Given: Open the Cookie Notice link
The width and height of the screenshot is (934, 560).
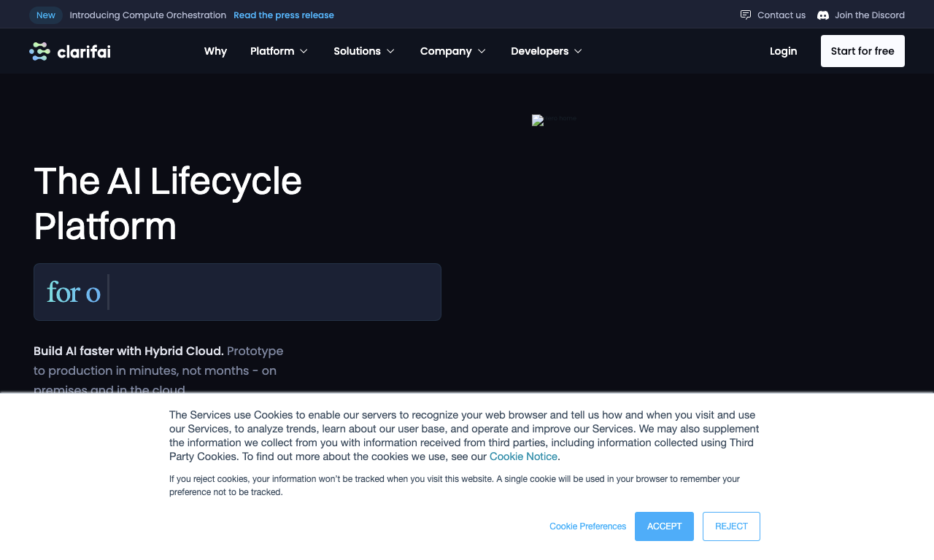Looking at the screenshot, I should [x=523, y=456].
